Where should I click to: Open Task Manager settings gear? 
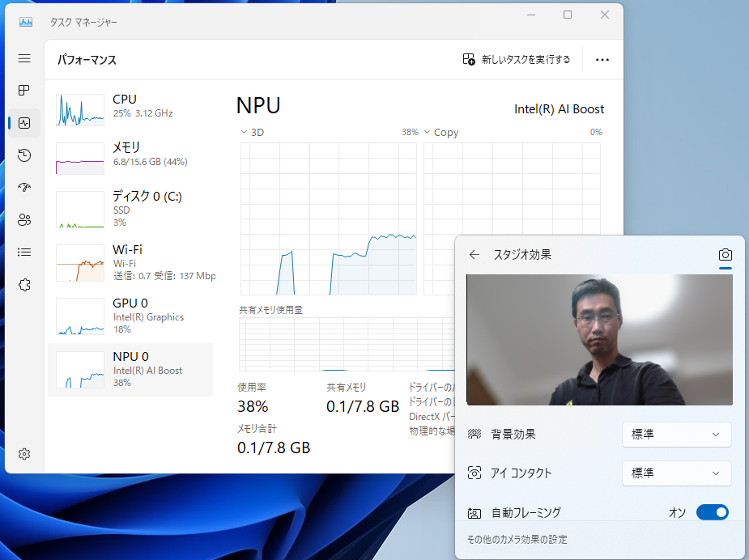tap(24, 454)
